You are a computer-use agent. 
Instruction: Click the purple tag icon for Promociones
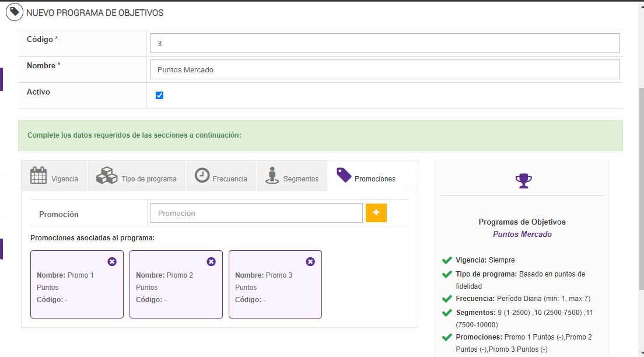pos(344,176)
